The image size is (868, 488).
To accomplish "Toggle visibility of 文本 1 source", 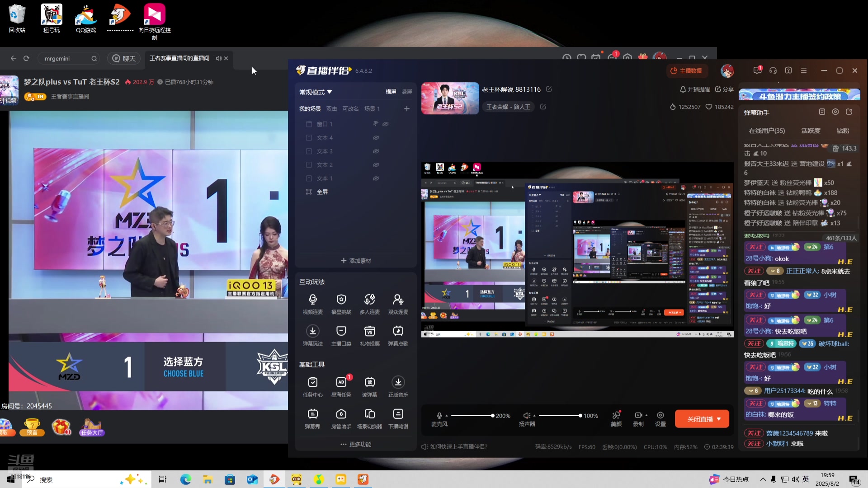I will pos(376,178).
